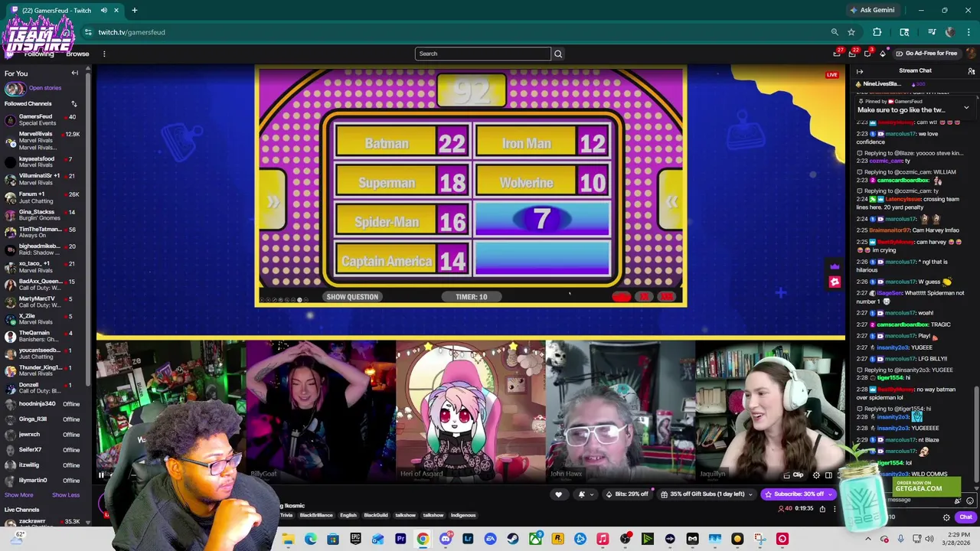The image size is (980, 551).
Task: Open whispers icon with 3 badge
Action: [x=867, y=54]
